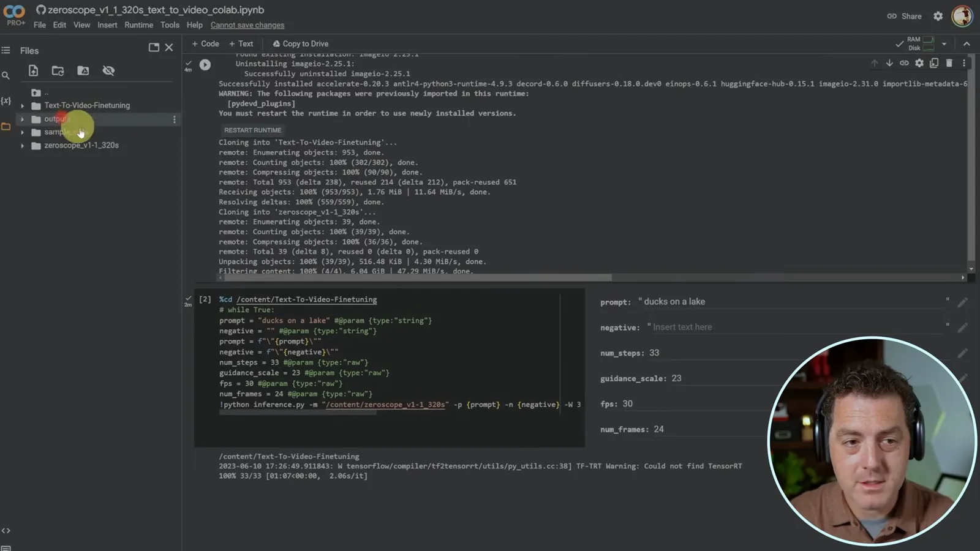Open outputs folder options menu
Viewport: 980px width, 551px height.
point(175,119)
